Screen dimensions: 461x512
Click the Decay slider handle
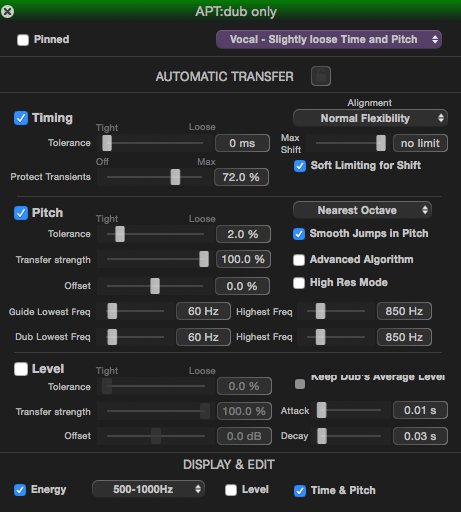(x=322, y=436)
